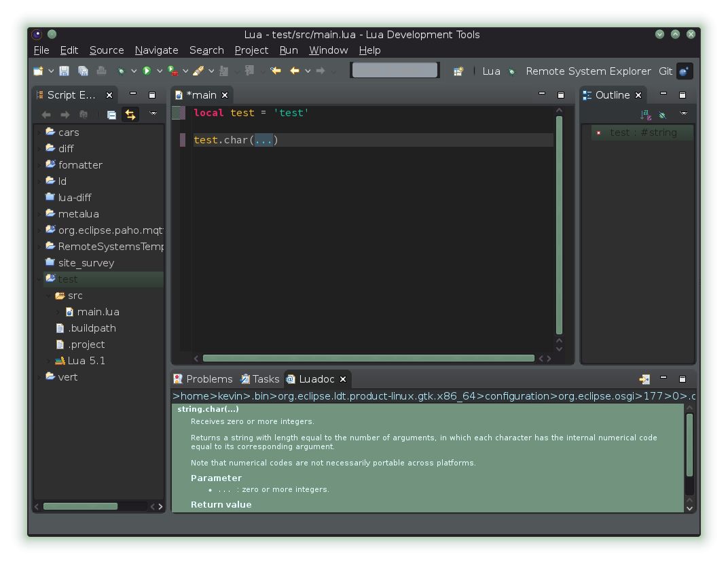
Task: Open Search dropdown arrow in toolbar
Action: pyautogui.click(x=211, y=71)
